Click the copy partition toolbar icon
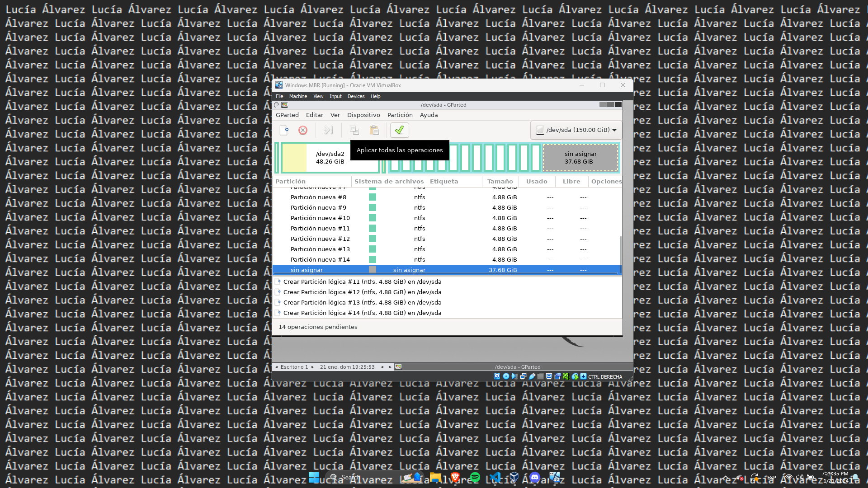 [x=354, y=131]
